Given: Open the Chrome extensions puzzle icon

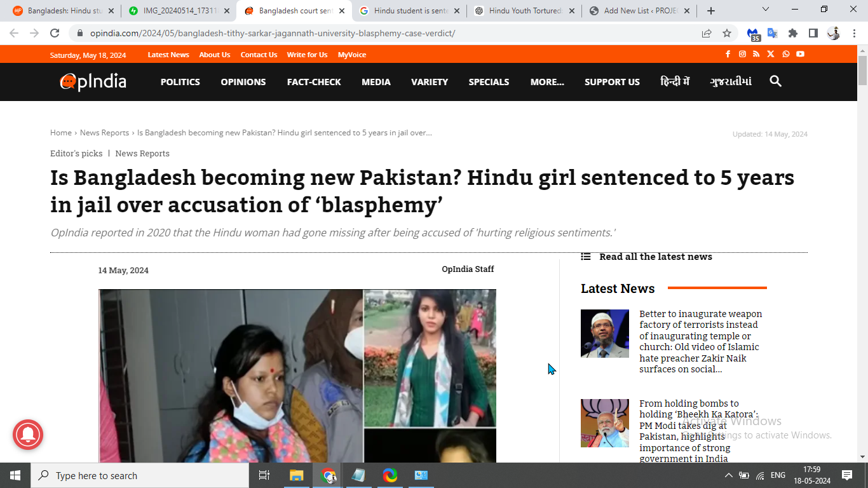Looking at the screenshot, I should 793,33.
